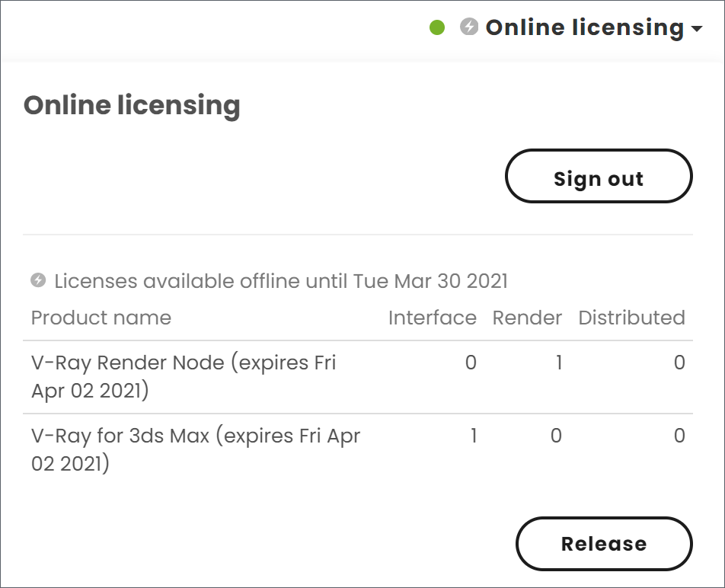Click Render count for V-Ray for 3ds Max

coord(556,436)
